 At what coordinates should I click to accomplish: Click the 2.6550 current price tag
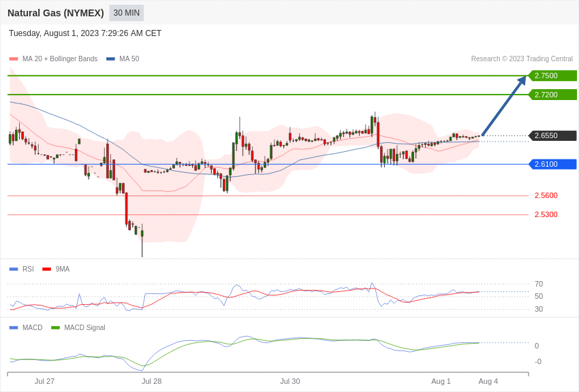coord(552,135)
